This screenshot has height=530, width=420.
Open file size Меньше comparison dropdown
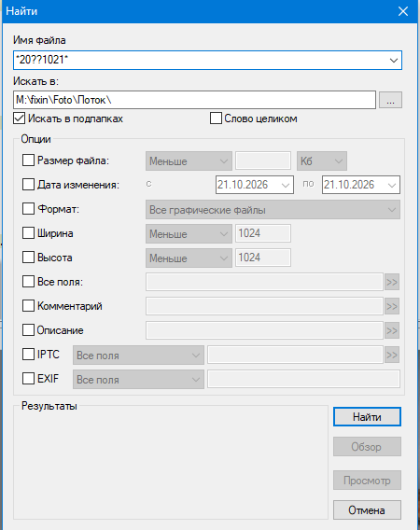coord(189,160)
